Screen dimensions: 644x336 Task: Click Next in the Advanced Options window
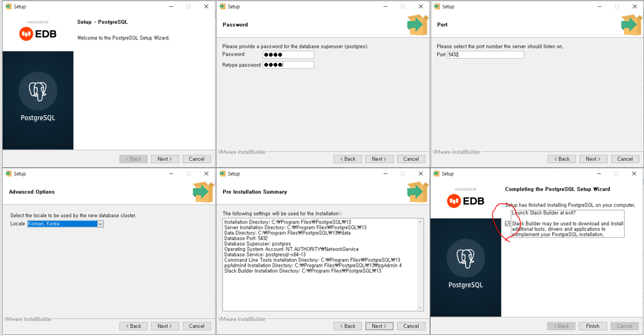(x=165, y=326)
